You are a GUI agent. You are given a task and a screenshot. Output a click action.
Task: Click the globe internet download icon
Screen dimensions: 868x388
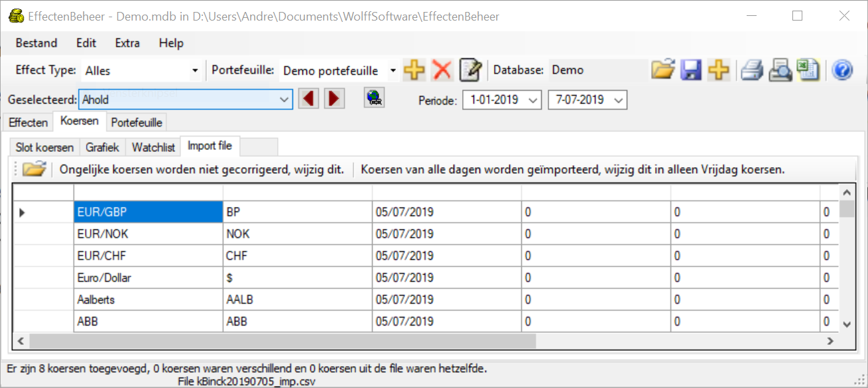click(x=375, y=99)
